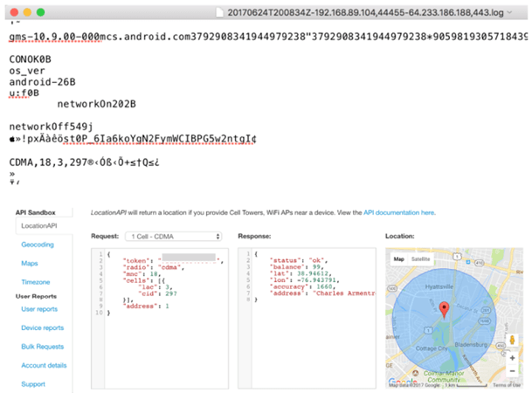Click the 'CONOK0B' log line
The image size is (532, 393).
(30, 59)
